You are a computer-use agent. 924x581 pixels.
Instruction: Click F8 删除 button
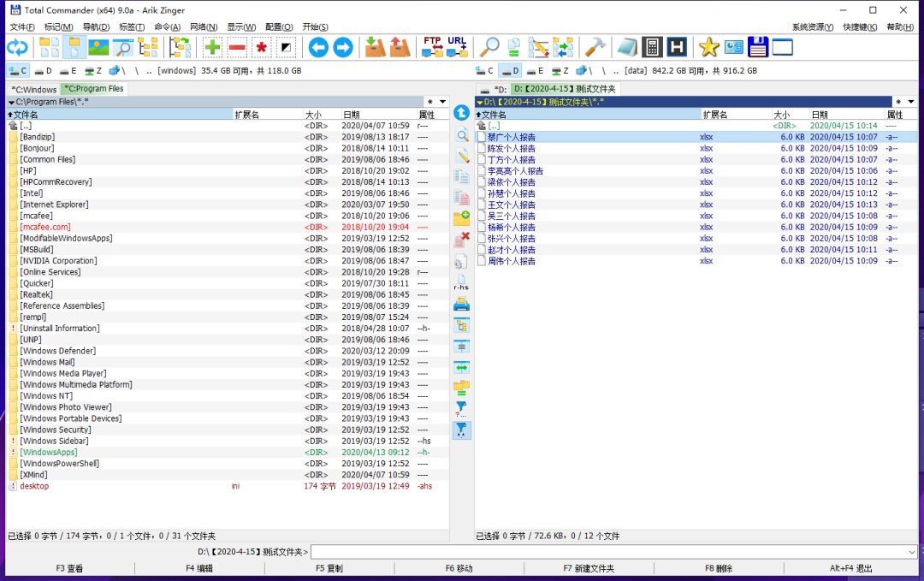[719, 569]
